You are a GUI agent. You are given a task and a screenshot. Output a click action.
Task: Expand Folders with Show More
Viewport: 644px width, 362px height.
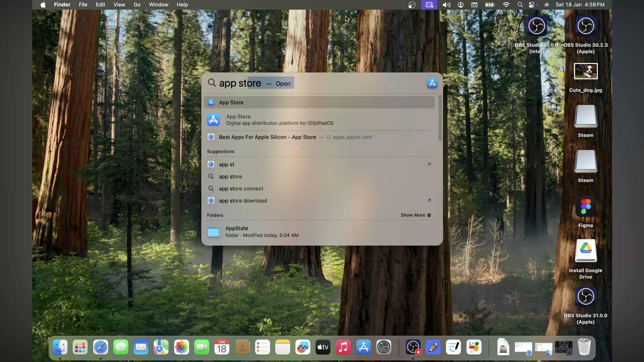click(x=416, y=215)
